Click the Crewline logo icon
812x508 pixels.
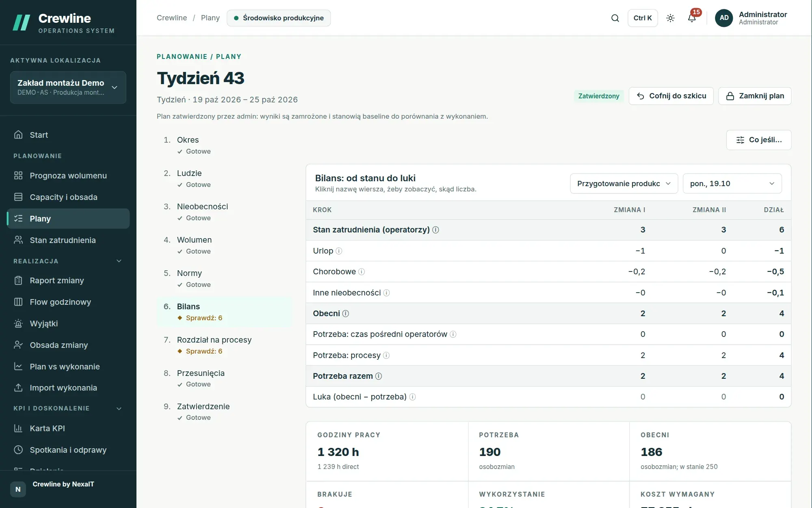coord(22,23)
